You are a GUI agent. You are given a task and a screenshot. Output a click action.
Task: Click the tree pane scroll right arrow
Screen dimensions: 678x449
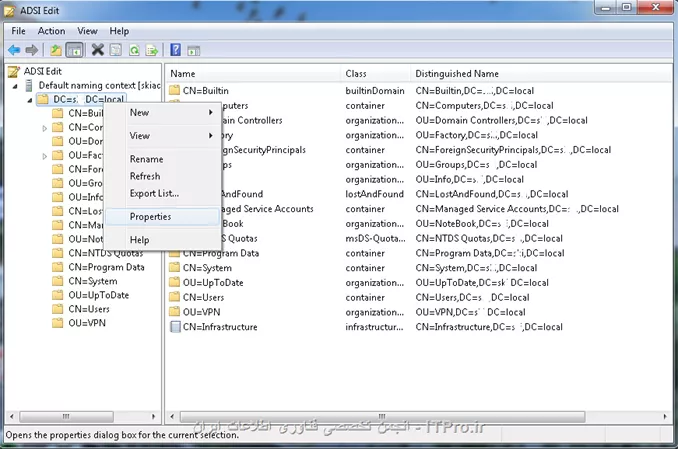[153, 417]
